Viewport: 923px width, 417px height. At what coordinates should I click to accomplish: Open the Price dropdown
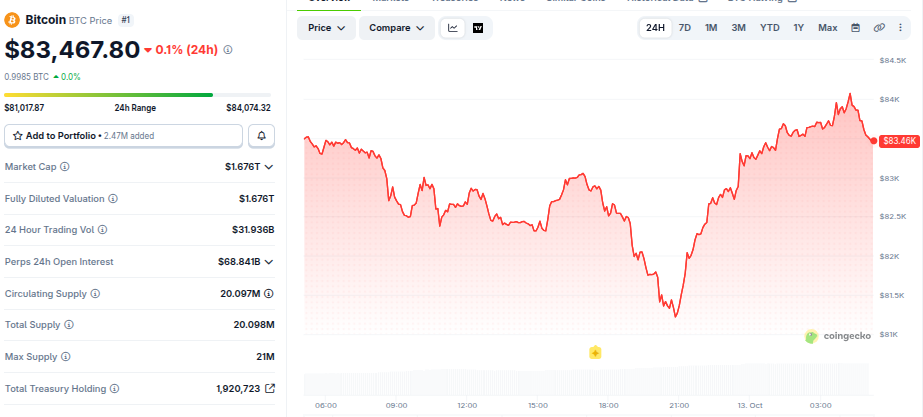point(326,28)
